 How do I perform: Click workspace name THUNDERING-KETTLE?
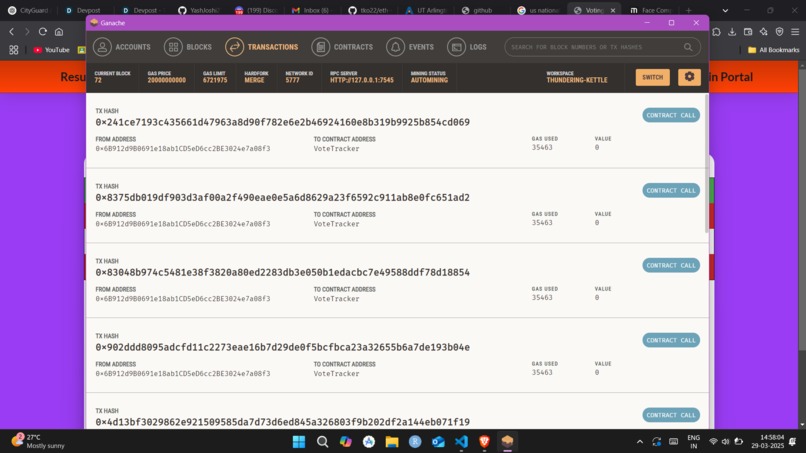(x=577, y=80)
